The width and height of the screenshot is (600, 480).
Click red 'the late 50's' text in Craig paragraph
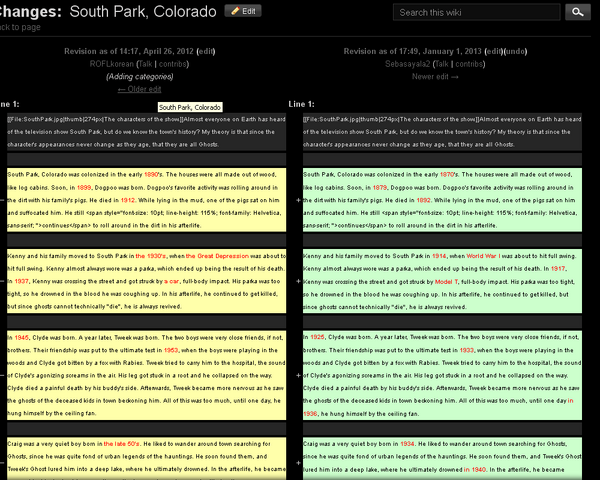pyautogui.click(x=121, y=444)
